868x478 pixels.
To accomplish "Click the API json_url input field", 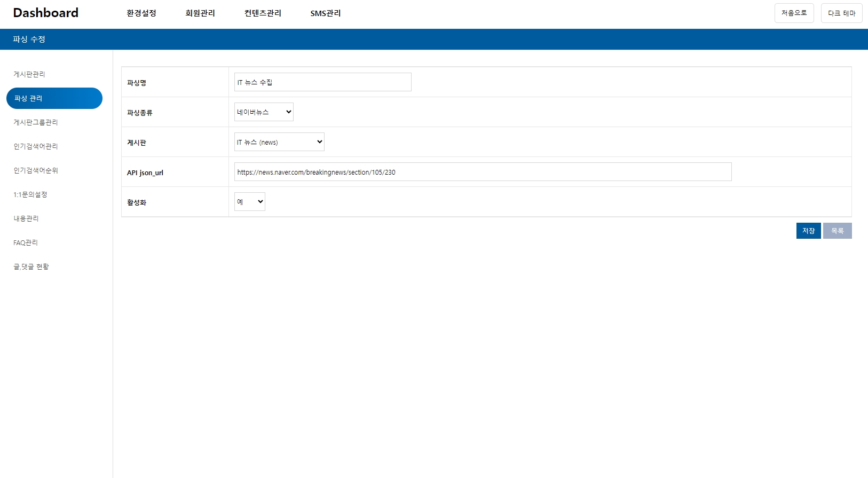I will [x=483, y=172].
